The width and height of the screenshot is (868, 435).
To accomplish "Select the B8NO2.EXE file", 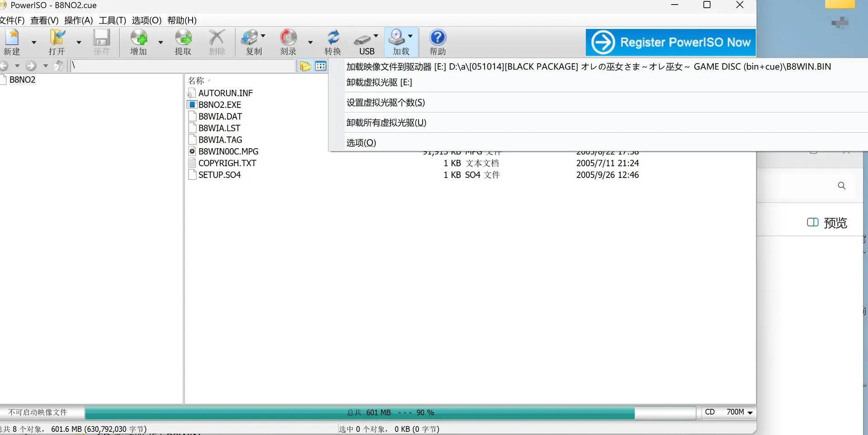I will [x=220, y=105].
